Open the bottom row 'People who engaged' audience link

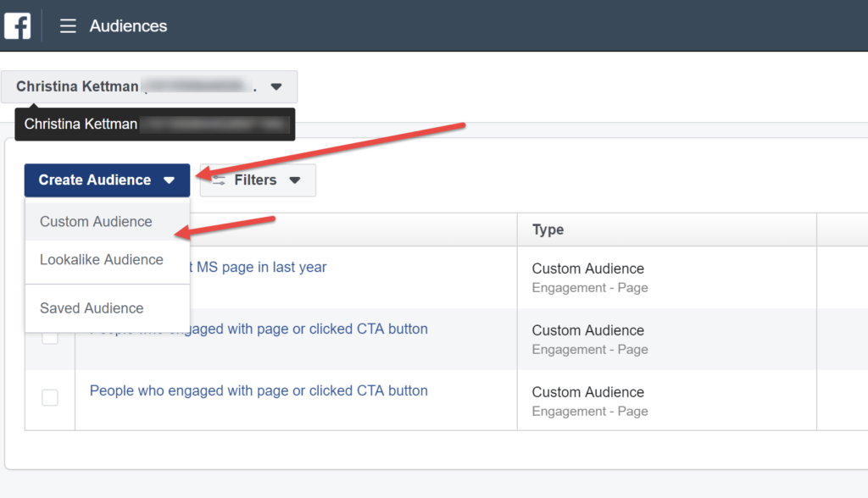[x=259, y=390]
